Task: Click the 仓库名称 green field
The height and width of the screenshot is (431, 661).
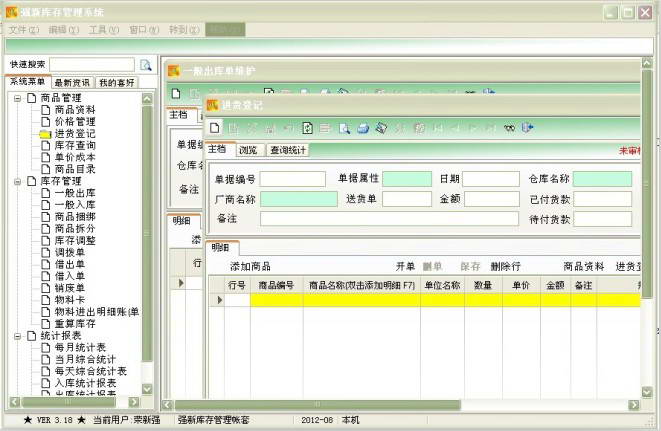Action: [x=602, y=179]
